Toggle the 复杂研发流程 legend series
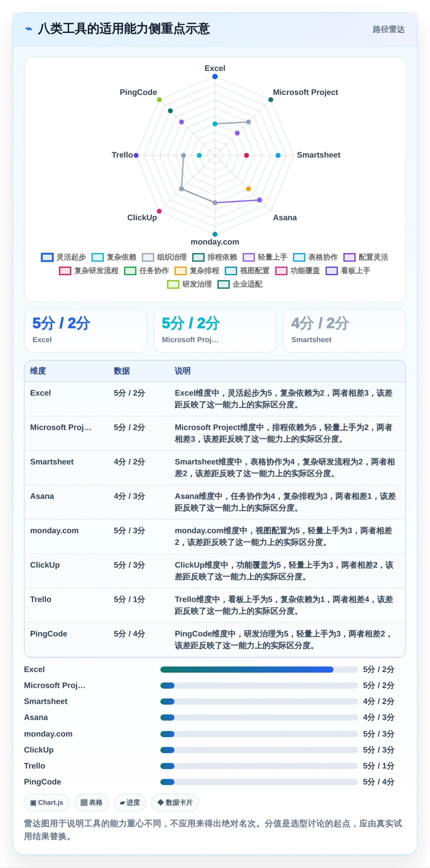430x868 pixels. [x=89, y=271]
